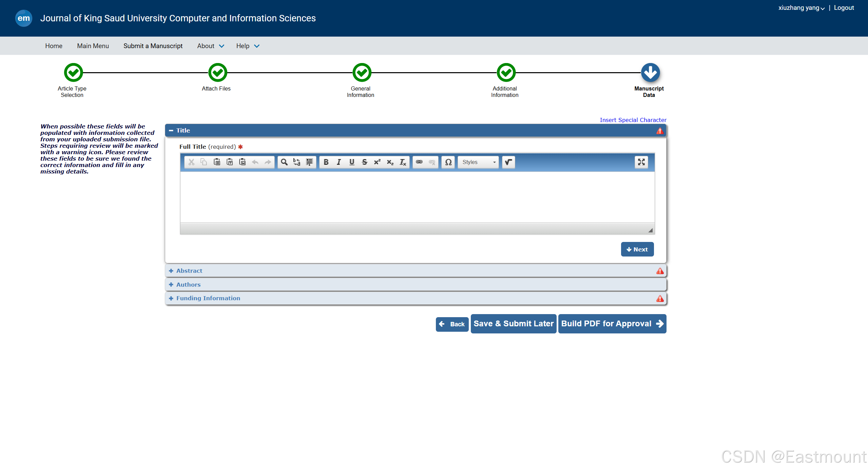Click Build PDF for Approval button
The height and width of the screenshot is (471, 868).
[612, 324]
